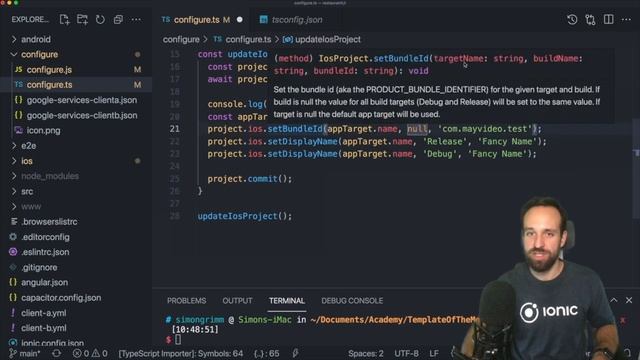This screenshot has width=640, height=360.
Task: Click project.commit() on line 25
Action: [x=249, y=179]
